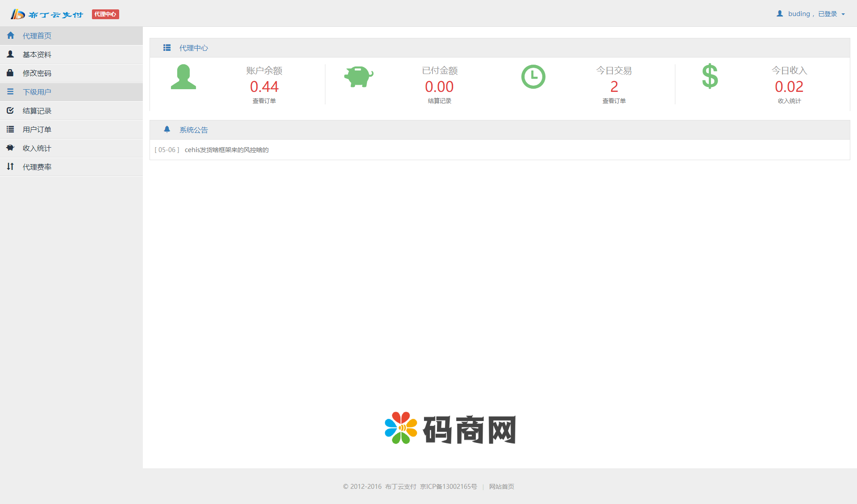This screenshot has height=504, width=857.
Task: Click 收入统计 link under 今日收入
Action: 789,101
